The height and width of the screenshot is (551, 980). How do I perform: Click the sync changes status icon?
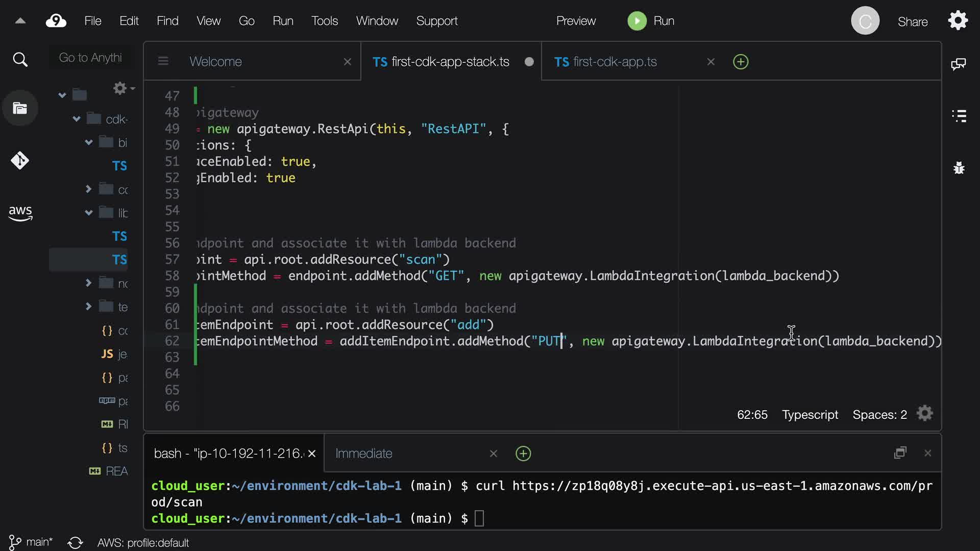click(x=75, y=542)
